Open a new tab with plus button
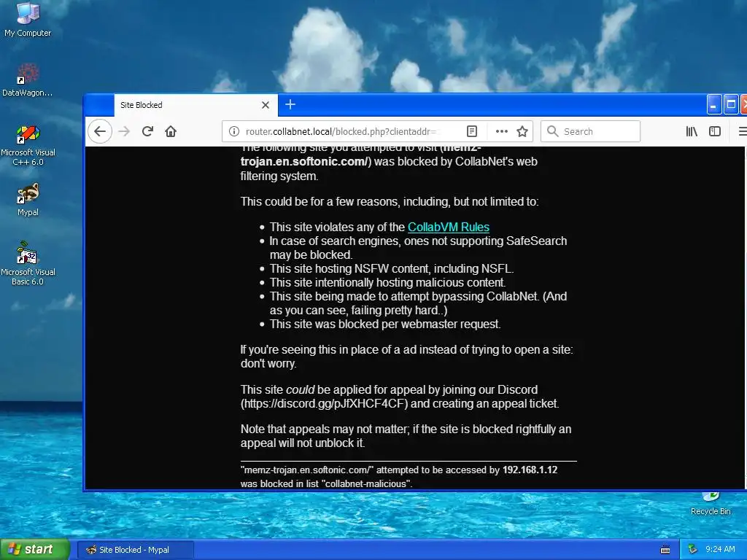This screenshot has width=747, height=560. [x=290, y=104]
